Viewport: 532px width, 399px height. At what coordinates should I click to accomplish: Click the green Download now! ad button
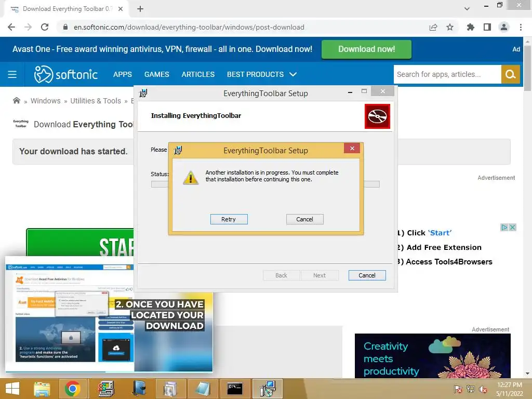click(366, 49)
